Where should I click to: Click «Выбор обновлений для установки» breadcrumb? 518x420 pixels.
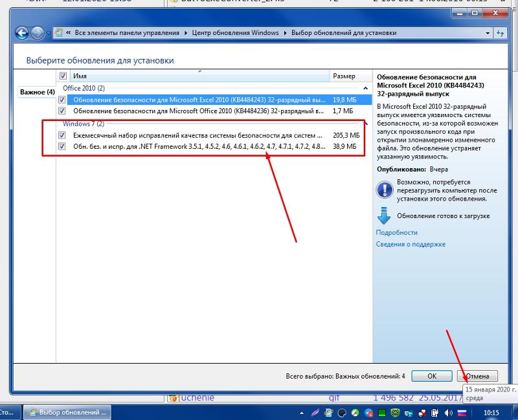pyautogui.click(x=344, y=33)
